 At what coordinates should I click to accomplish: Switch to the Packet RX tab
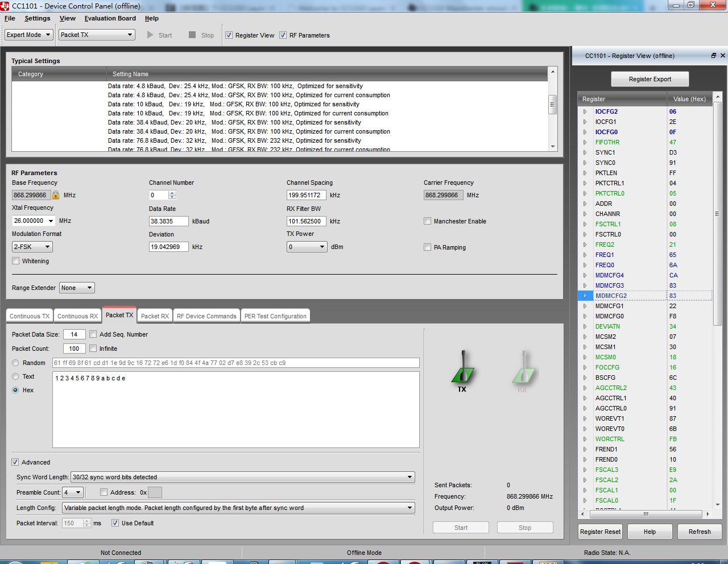tap(155, 316)
